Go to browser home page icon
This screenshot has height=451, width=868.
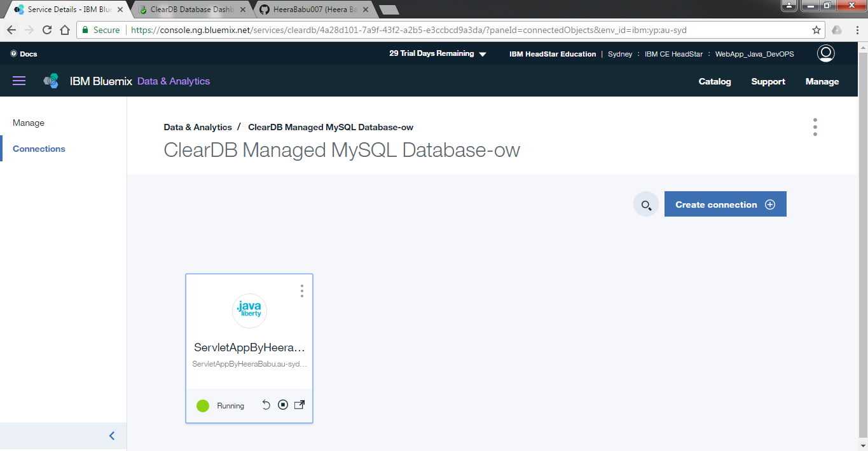click(x=64, y=30)
